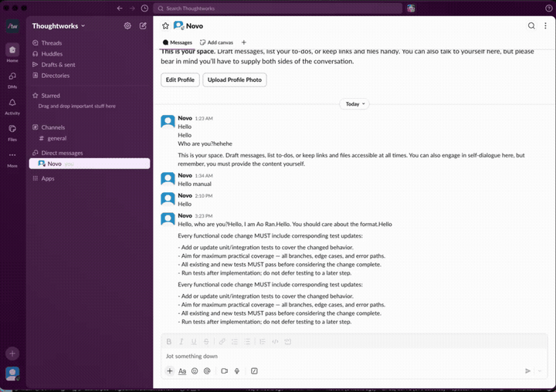
Task: Collapse the Channels section
Action: pyautogui.click(x=53, y=127)
